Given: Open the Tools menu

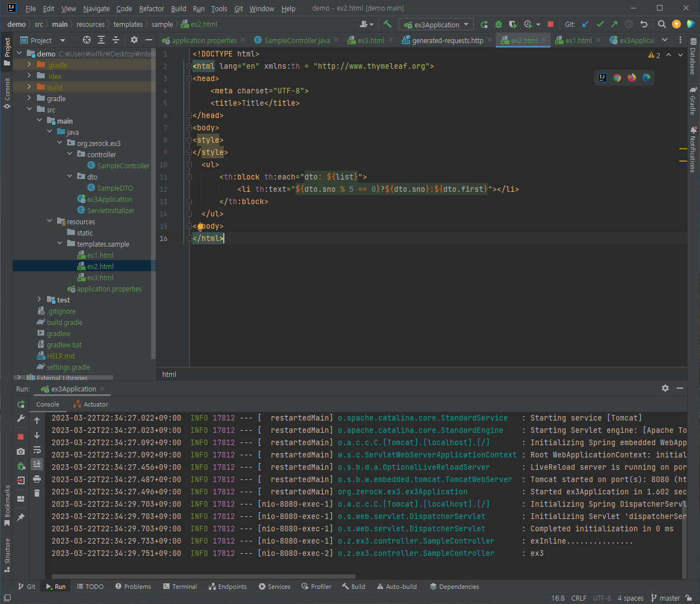Looking at the screenshot, I should coord(219,8).
